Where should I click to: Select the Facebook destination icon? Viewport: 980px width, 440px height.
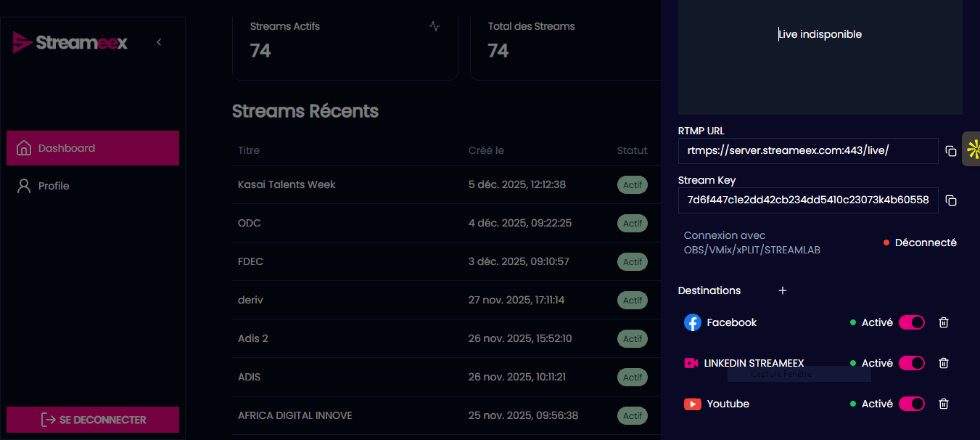pyautogui.click(x=693, y=322)
